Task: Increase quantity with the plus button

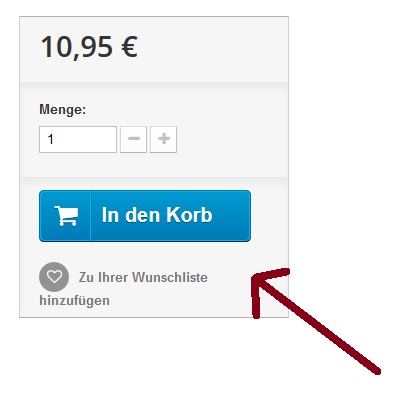Action: click(163, 139)
